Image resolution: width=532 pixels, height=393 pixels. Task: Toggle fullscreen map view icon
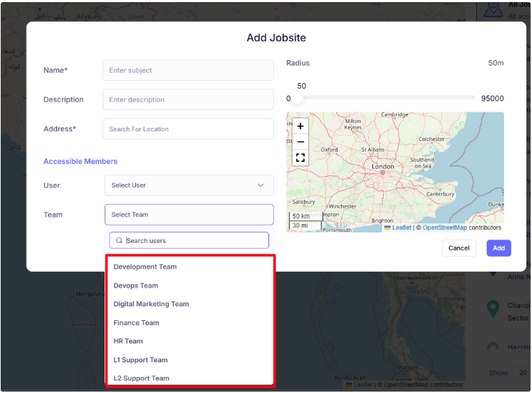(x=301, y=158)
